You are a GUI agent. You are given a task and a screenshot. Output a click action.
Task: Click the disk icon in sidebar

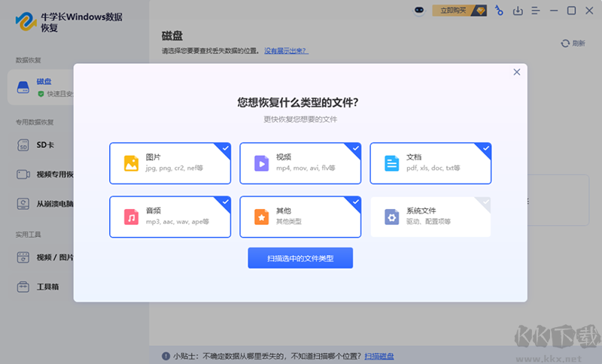coord(23,87)
